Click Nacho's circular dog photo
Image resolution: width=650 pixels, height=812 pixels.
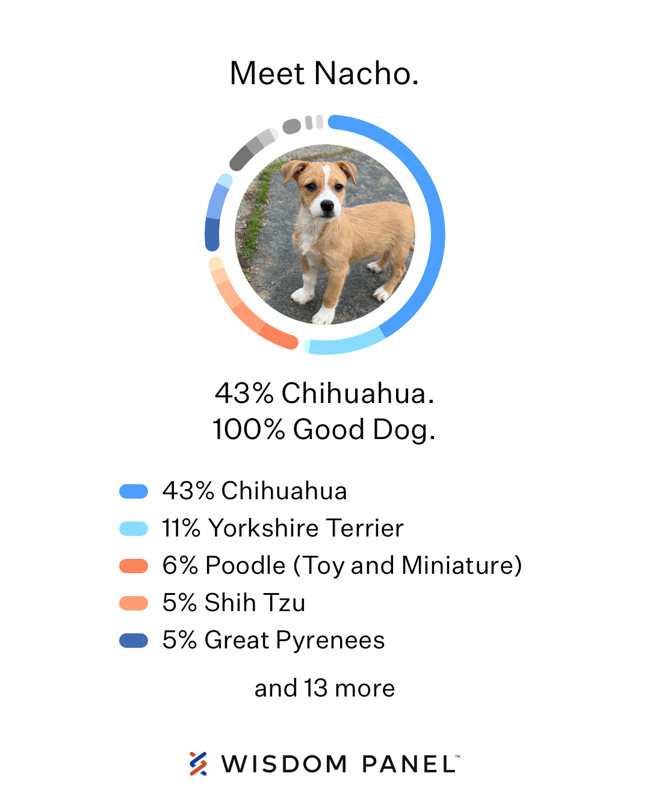pos(325,235)
